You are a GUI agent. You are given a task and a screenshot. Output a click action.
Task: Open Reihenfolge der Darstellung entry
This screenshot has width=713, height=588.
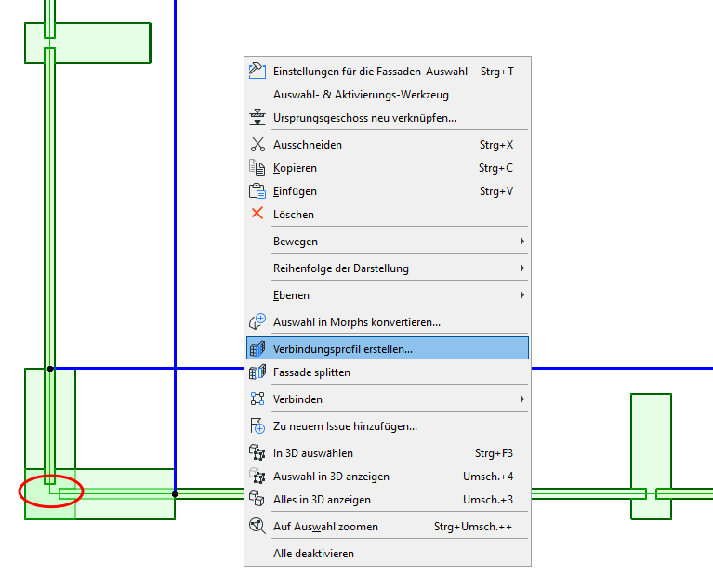(388, 268)
